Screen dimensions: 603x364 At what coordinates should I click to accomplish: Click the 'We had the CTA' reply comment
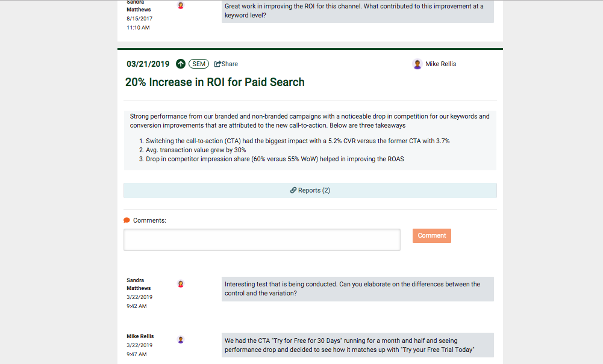click(358, 345)
